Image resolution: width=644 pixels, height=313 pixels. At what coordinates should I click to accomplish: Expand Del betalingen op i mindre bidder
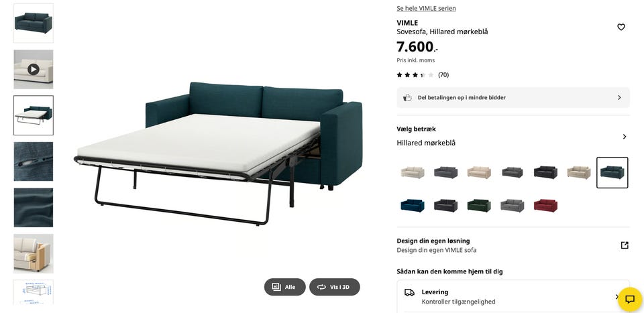[513, 98]
